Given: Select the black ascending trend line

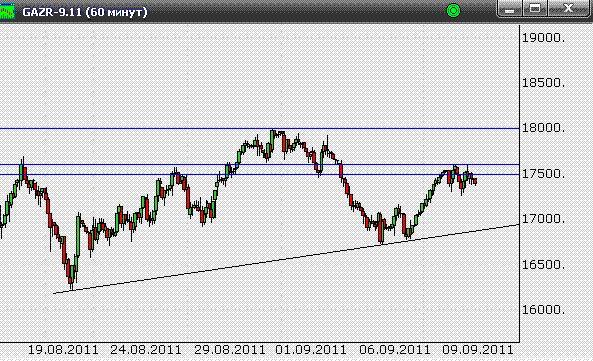Looking at the screenshot, I should pos(286,259).
